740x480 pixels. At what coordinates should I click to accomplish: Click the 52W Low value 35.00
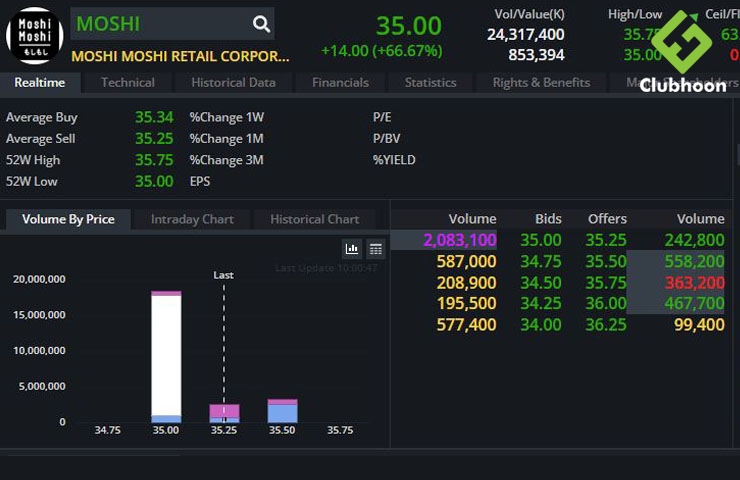154,181
